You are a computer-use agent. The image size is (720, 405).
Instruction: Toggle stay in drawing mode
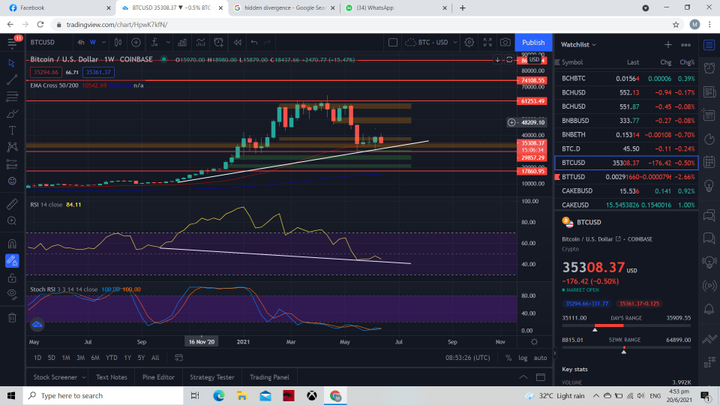click(x=12, y=261)
